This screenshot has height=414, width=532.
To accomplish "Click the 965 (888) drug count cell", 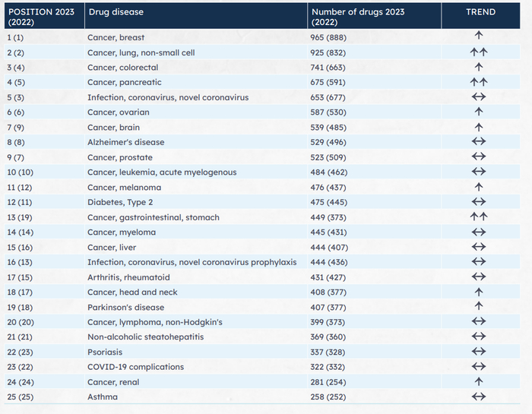I will tap(328, 37).
